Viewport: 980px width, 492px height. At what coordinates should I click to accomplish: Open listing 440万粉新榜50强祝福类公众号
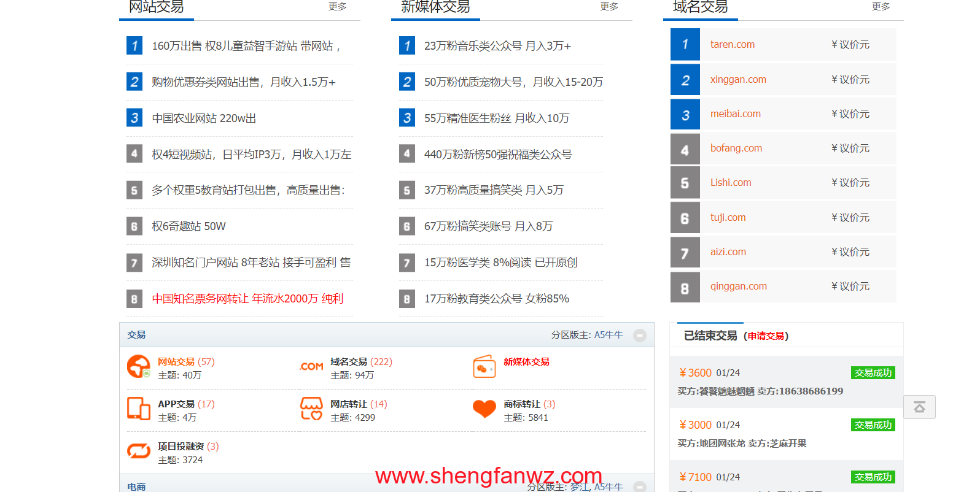[498, 155]
